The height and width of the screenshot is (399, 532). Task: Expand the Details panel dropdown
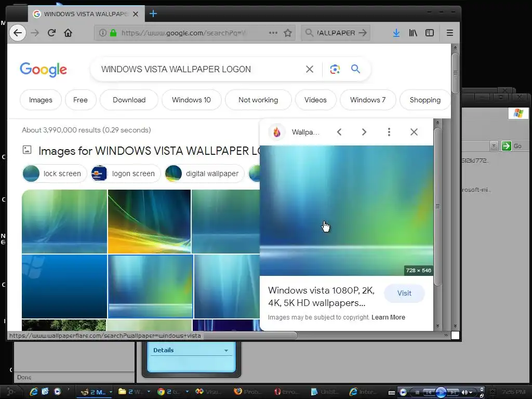pyautogui.click(x=226, y=351)
